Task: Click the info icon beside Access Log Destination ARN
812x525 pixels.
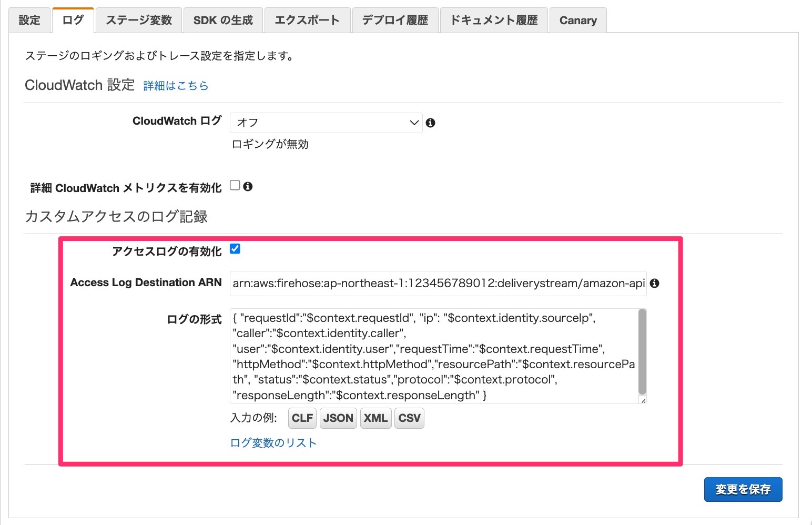Action: [x=655, y=283]
